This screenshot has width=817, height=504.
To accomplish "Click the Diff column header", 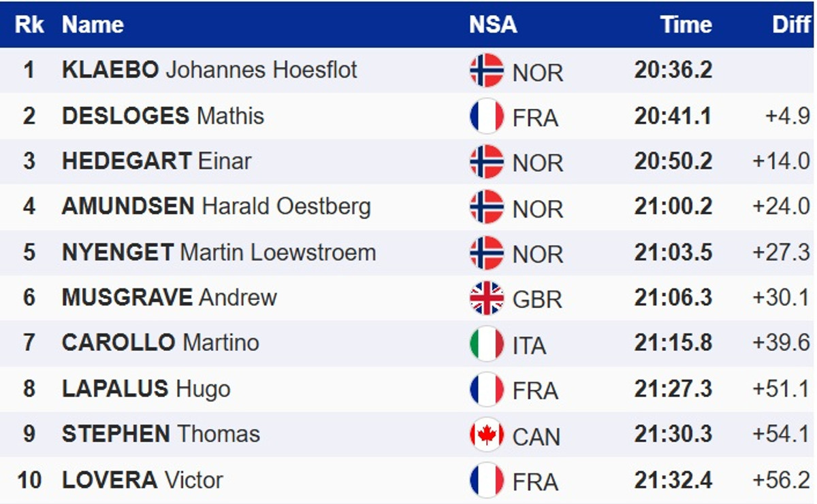I will pos(791,25).
